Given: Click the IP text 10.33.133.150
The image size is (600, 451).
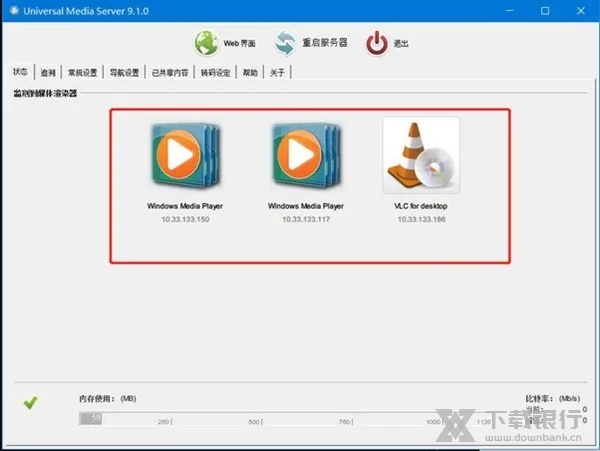Looking at the screenshot, I should 186,219.
